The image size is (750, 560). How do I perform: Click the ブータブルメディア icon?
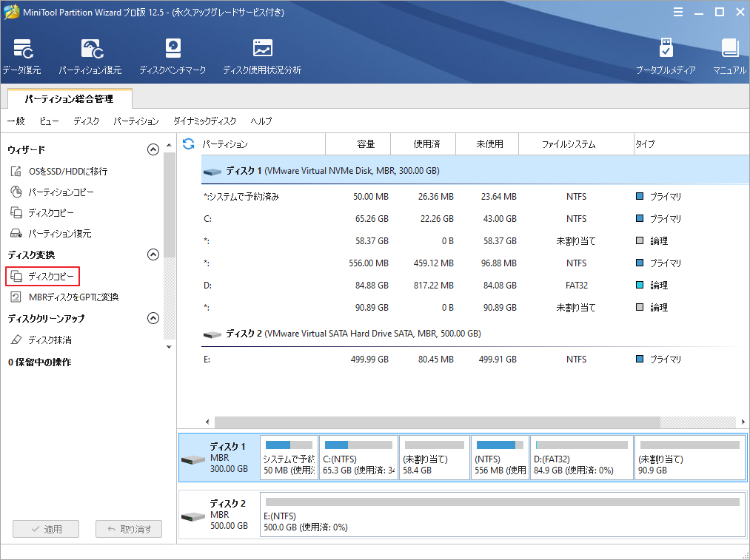pyautogui.click(x=666, y=56)
